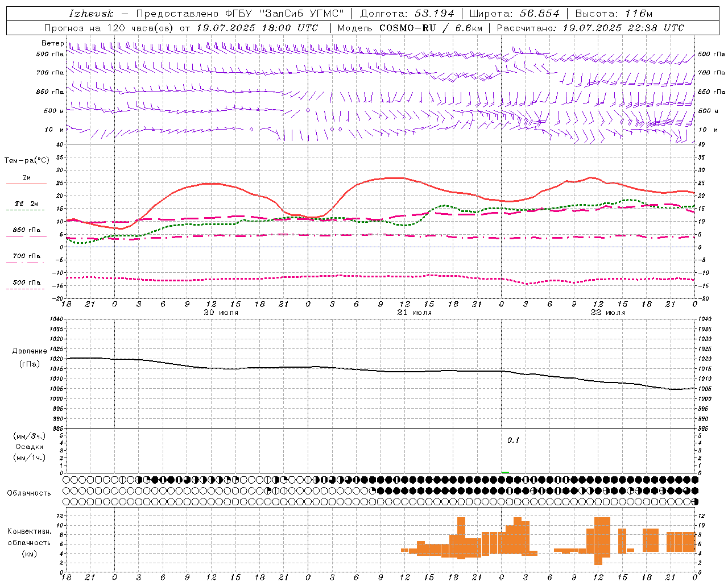The height and width of the screenshot is (582, 728).
Task: Click the 700 гПа temperature legend entry
Action: [x=26, y=256]
